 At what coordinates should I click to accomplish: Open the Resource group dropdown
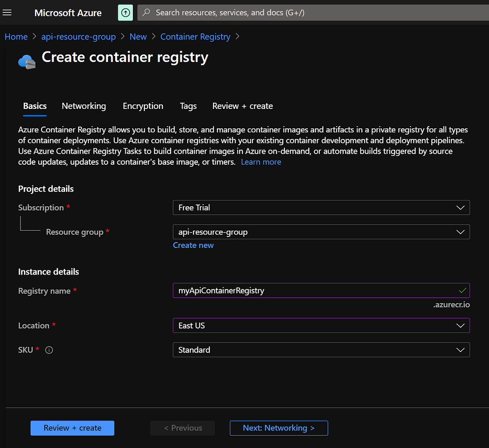click(x=321, y=232)
